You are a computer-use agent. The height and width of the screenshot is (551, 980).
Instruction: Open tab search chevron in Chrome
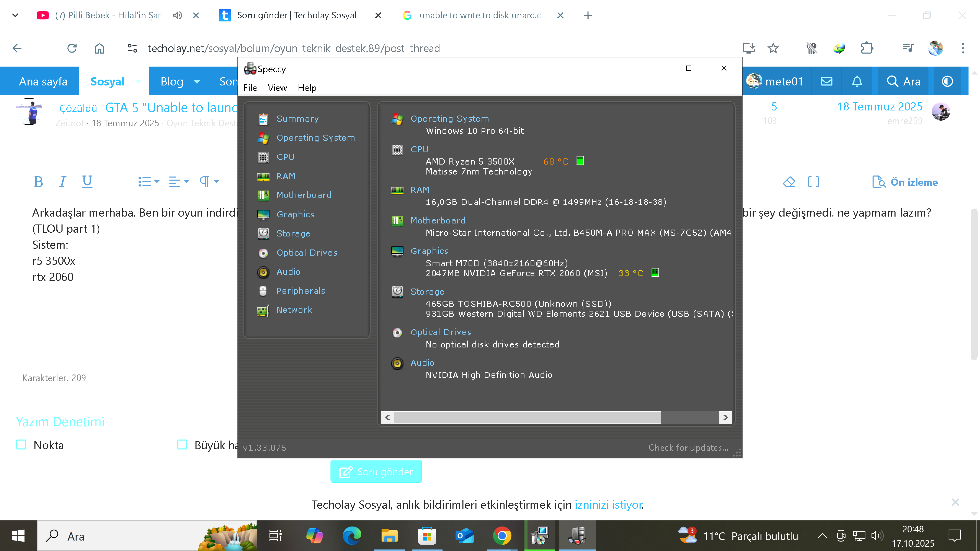[15, 15]
